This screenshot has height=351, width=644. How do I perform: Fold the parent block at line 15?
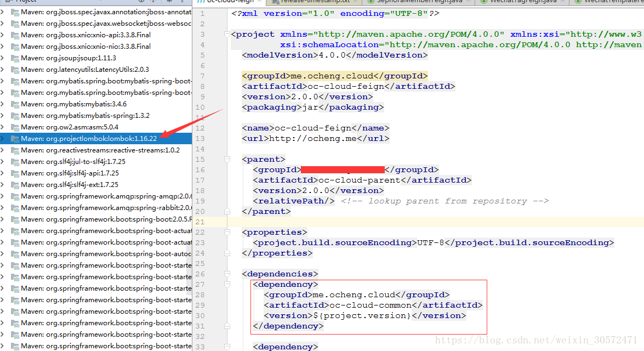(227, 160)
